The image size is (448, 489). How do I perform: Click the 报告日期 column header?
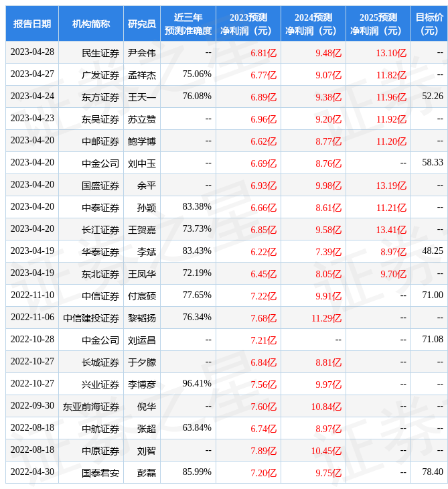pyautogui.click(x=32, y=23)
